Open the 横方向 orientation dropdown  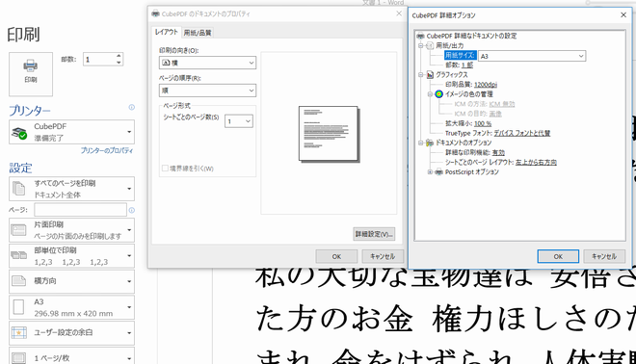tap(72, 281)
